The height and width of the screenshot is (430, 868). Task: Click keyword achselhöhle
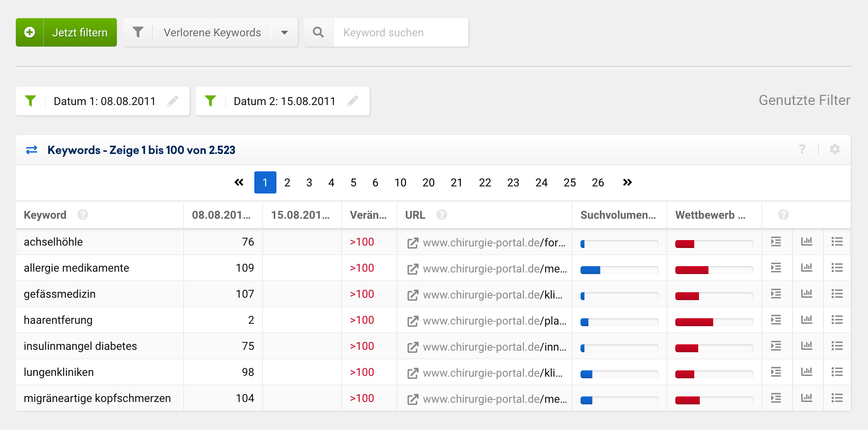[x=53, y=242]
